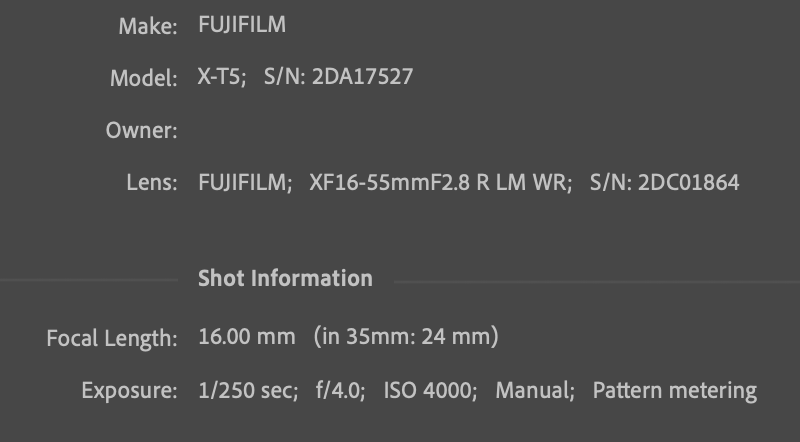Image resolution: width=800 pixels, height=442 pixels.
Task: Click the camera model X-T5 text
Action: (x=221, y=78)
